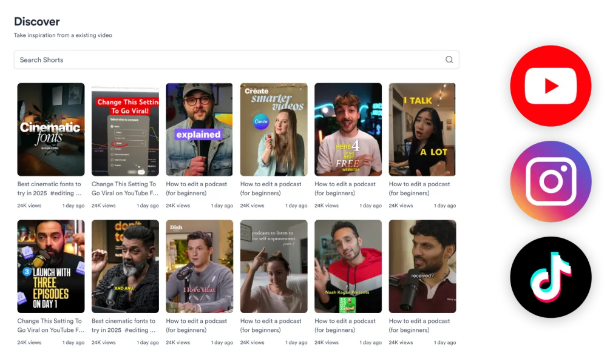This screenshot has height=364, width=607.
Task: Open the 'I TALK A LOT' thumbnail
Action: (422, 130)
